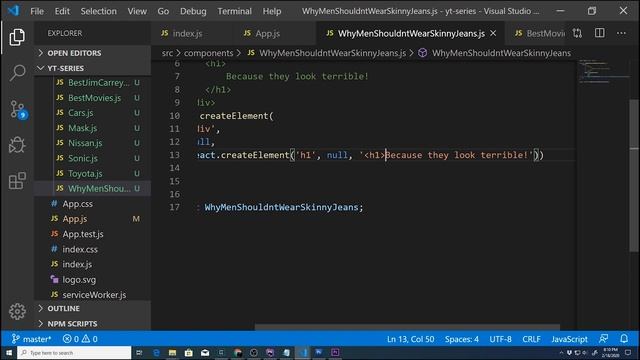640x360 pixels.
Task: Click the Open Changes compare icon
Action: (577, 33)
